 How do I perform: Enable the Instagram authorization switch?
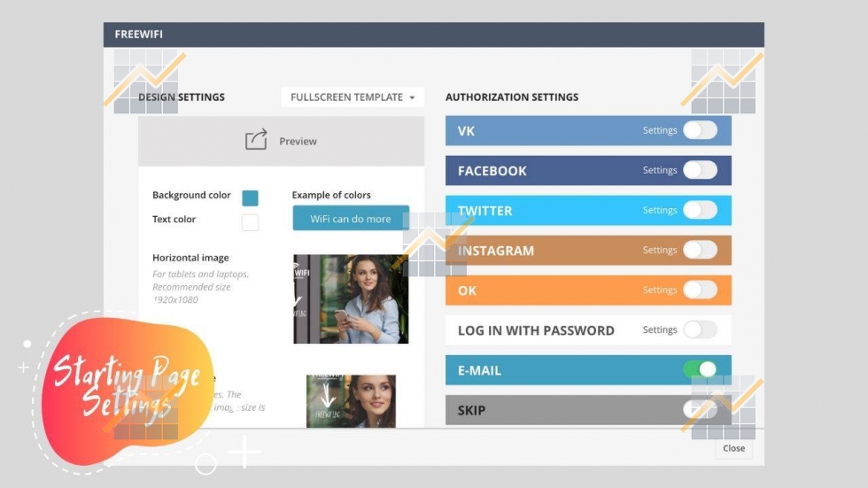(x=700, y=250)
